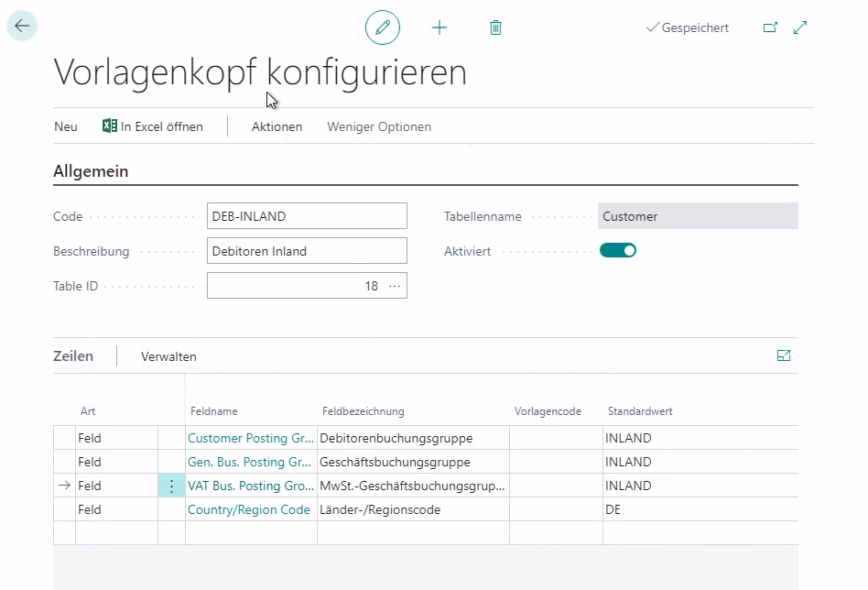Click the Art column header

88,411
